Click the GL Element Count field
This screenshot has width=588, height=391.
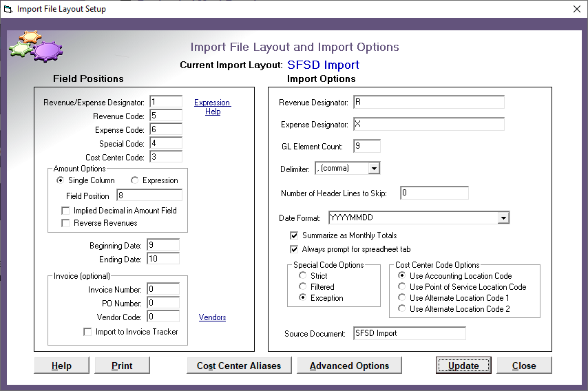367,146
